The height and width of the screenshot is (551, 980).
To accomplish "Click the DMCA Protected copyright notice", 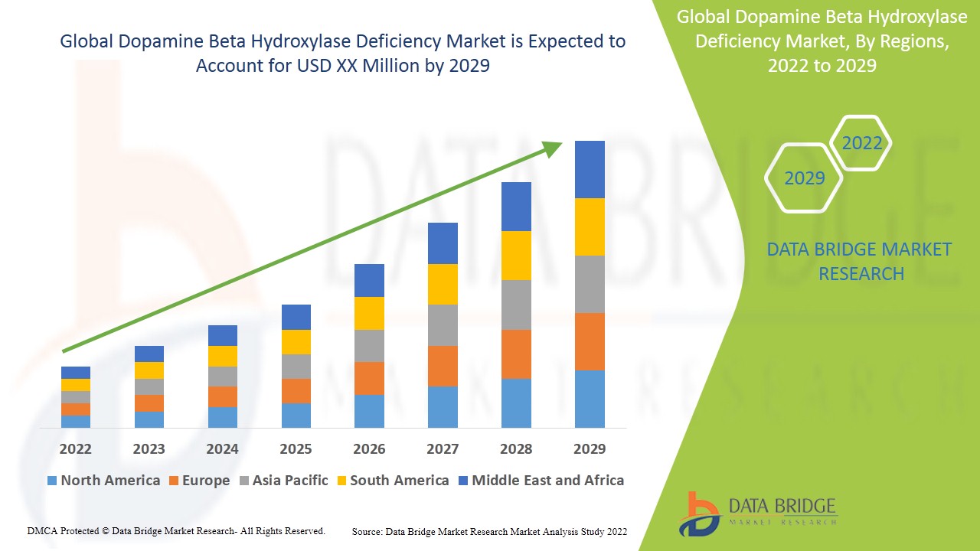I will [x=176, y=530].
